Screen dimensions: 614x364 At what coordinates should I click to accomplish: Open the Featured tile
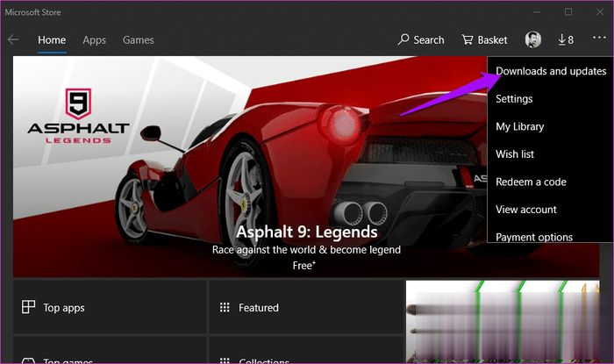(306, 307)
